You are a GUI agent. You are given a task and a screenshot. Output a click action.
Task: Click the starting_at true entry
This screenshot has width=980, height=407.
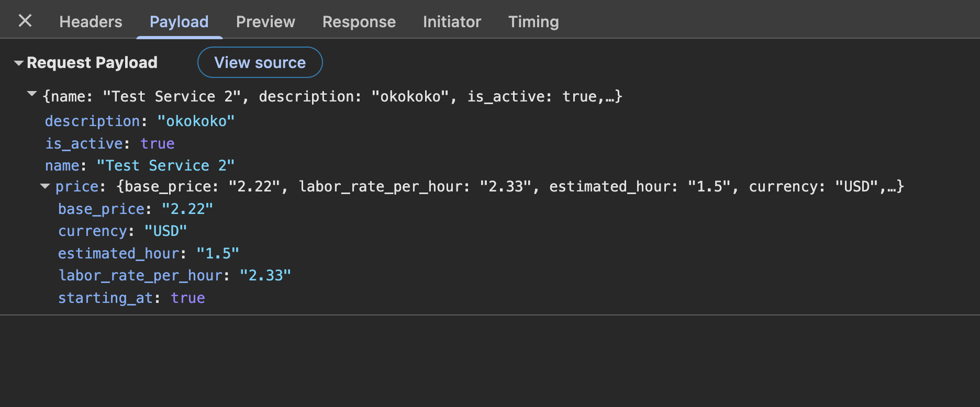tap(131, 298)
